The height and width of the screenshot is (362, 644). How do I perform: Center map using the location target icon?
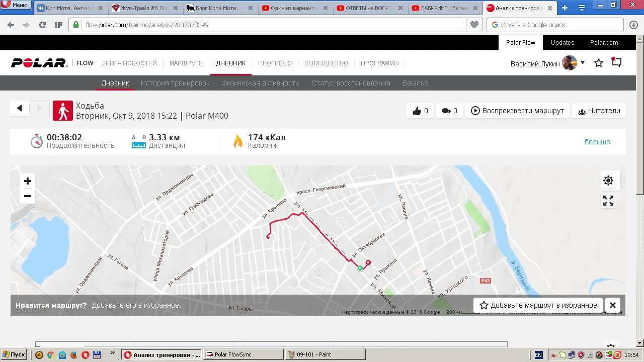click(608, 180)
